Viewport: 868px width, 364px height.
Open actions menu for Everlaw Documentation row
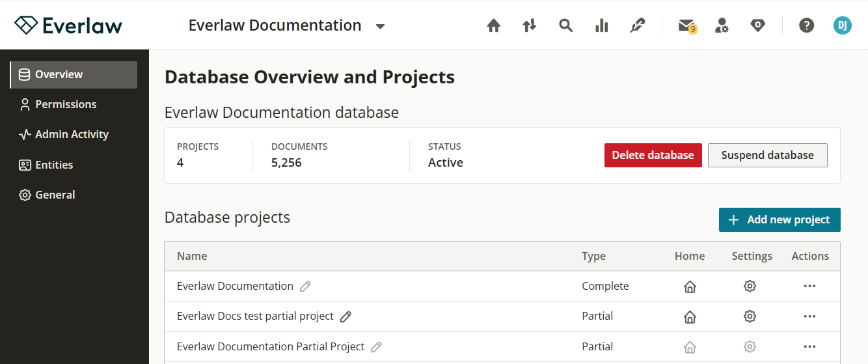pos(809,286)
